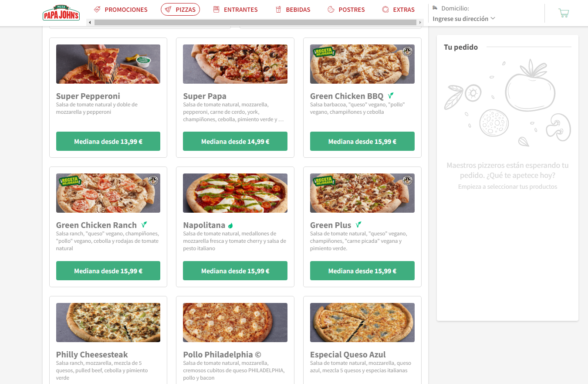The image size is (588, 384).
Task: Click Green Plus's Mediana desde 15,99 € button
Action: tap(362, 271)
